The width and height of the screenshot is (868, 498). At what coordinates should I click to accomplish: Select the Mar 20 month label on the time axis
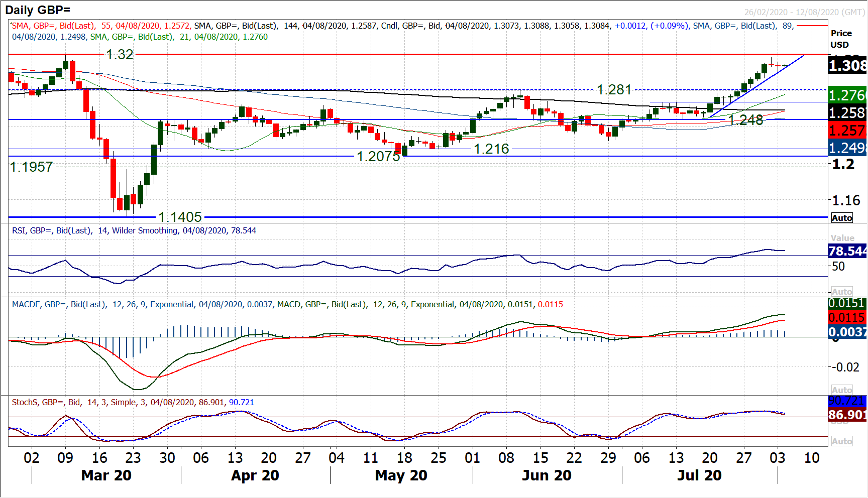tap(106, 475)
